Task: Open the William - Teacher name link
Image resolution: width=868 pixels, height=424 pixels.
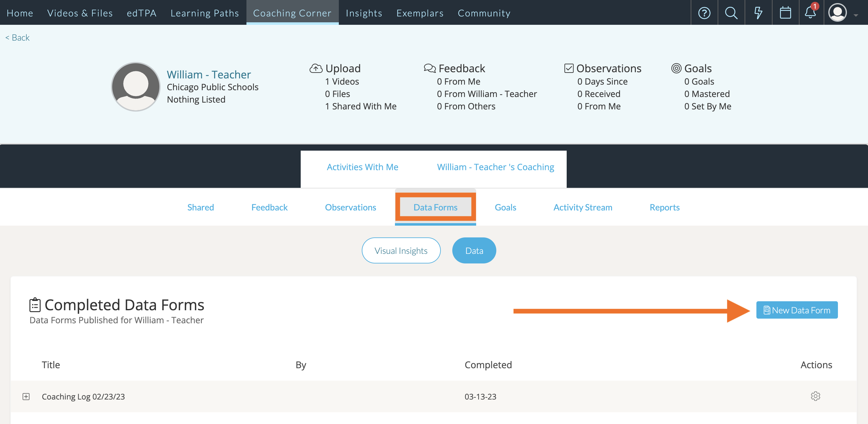Action: click(x=209, y=74)
